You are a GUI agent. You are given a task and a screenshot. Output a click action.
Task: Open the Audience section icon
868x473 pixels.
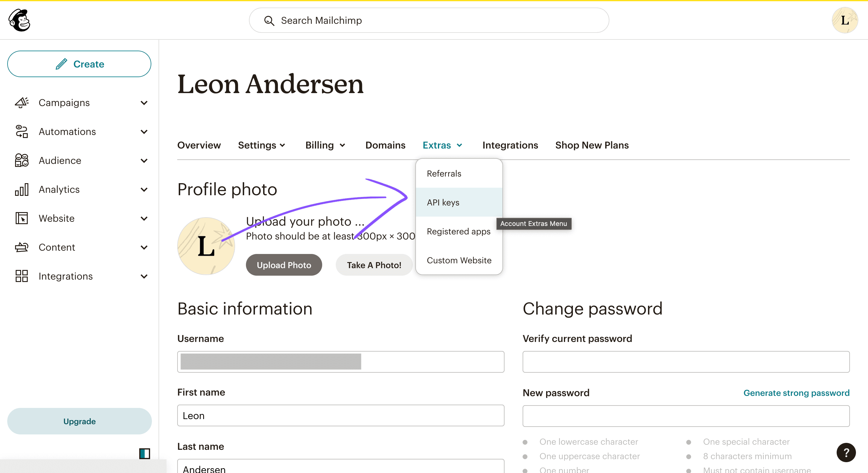[x=21, y=160]
